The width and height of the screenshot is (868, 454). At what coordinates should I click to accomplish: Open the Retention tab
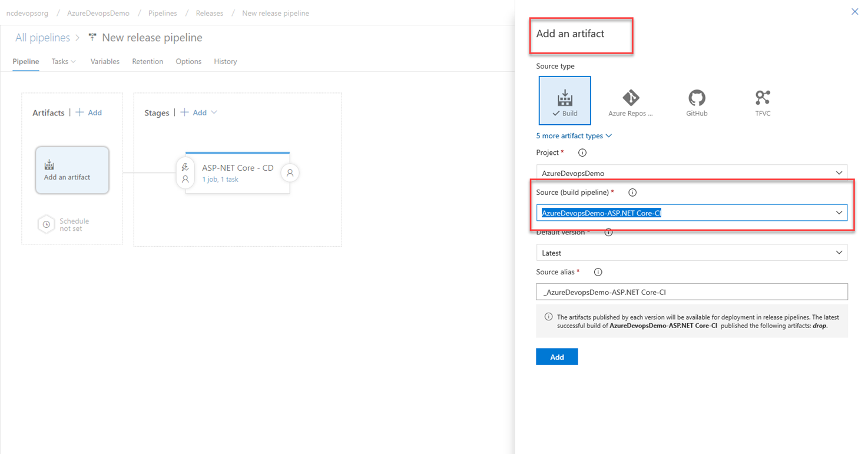148,61
